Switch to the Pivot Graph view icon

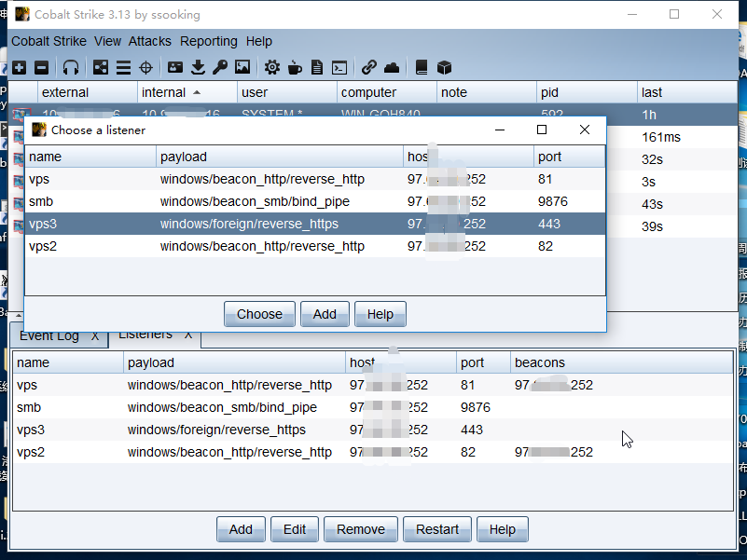[100, 68]
